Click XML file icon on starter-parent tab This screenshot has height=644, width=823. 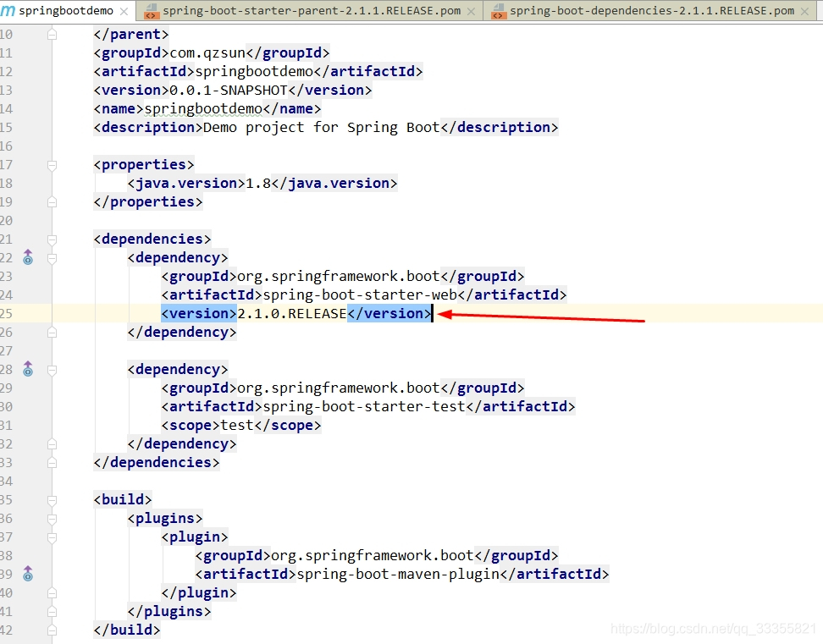[x=152, y=11]
